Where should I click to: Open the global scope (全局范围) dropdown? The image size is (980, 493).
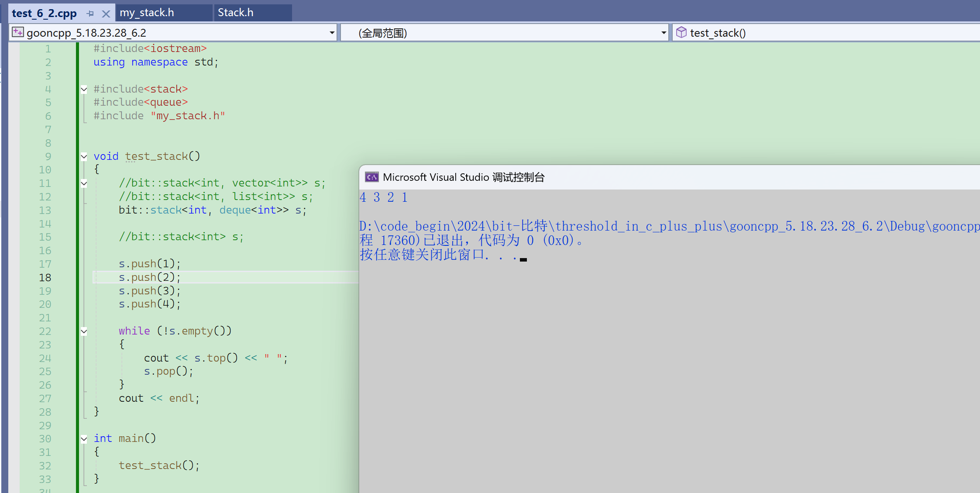664,33
